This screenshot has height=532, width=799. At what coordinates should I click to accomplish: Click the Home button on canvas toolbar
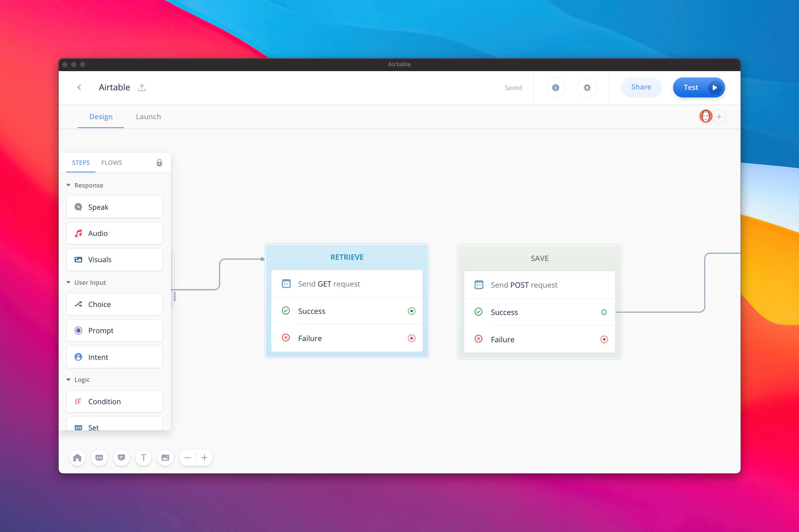coord(77,458)
